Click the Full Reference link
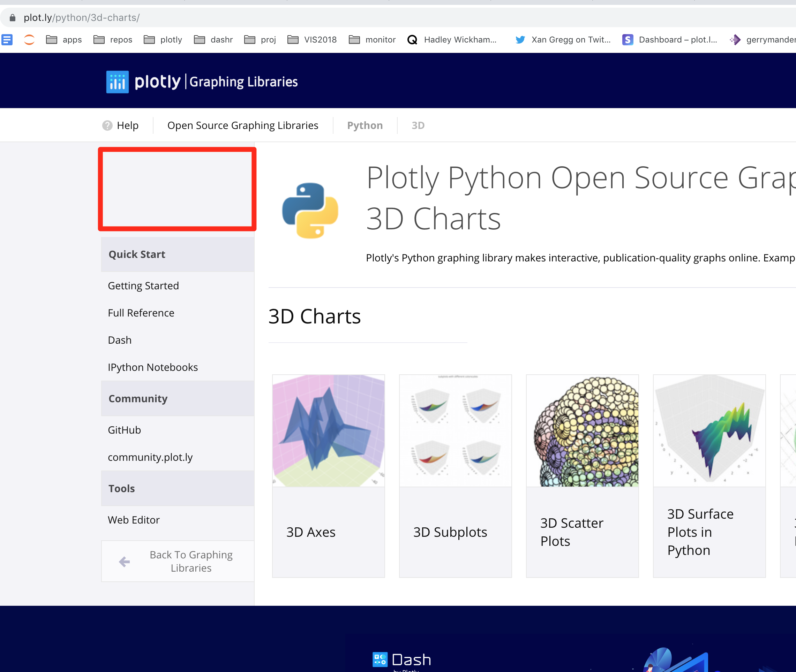The height and width of the screenshot is (672, 796). coord(141,313)
